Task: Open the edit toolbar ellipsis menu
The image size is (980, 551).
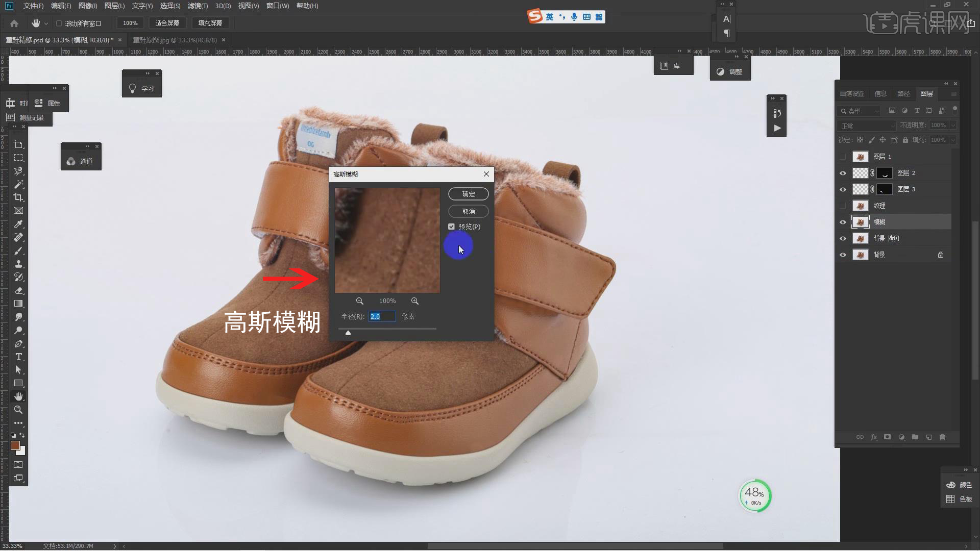Action: [18, 423]
